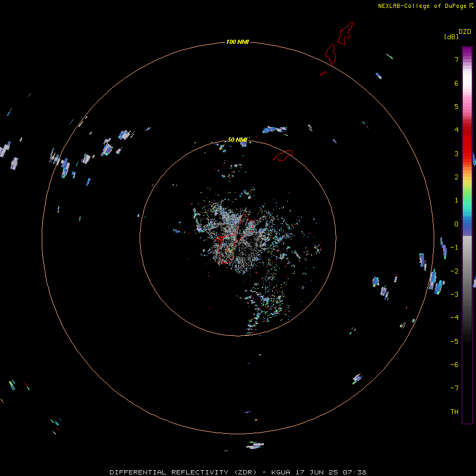The width and height of the screenshot is (476, 476).
Task: Click the -3 value on color scale
Action: point(454,295)
